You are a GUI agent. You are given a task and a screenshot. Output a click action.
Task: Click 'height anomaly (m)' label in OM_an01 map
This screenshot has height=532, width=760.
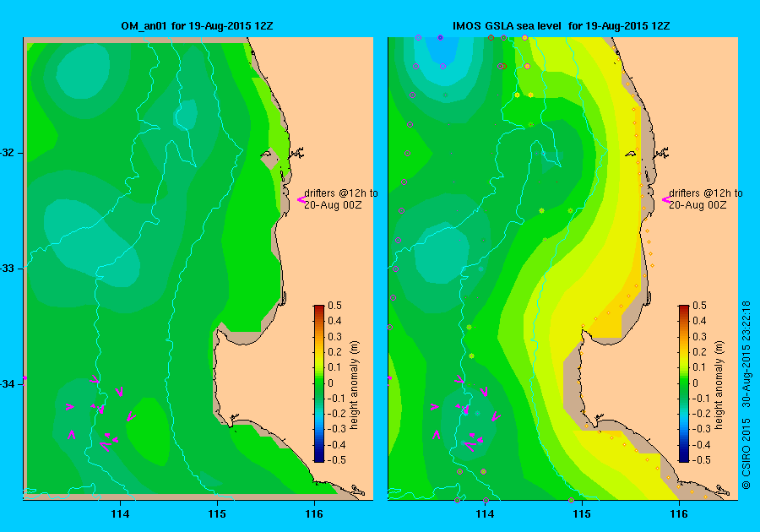point(355,384)
